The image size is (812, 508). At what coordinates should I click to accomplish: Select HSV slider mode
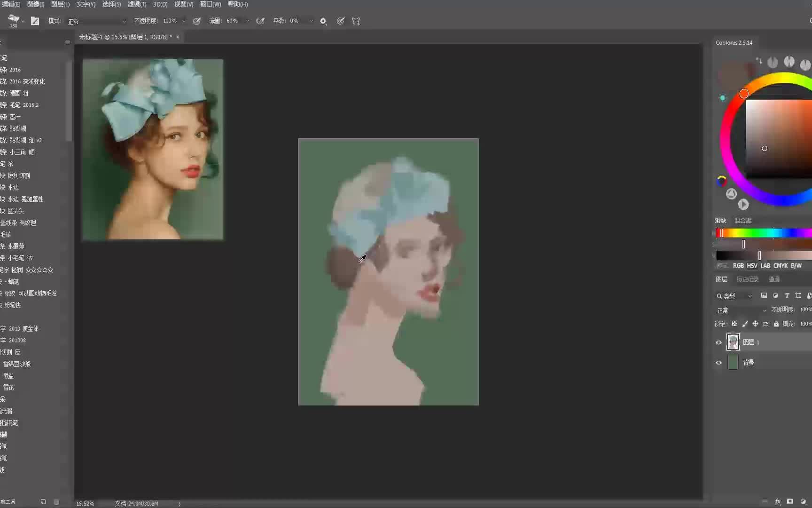(752, 266)
